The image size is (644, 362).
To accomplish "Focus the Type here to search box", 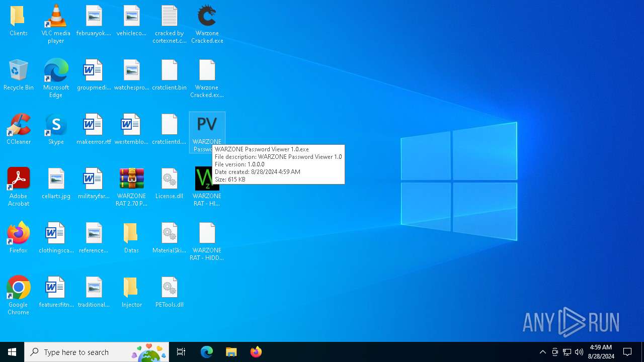I will tap(97, 352).
